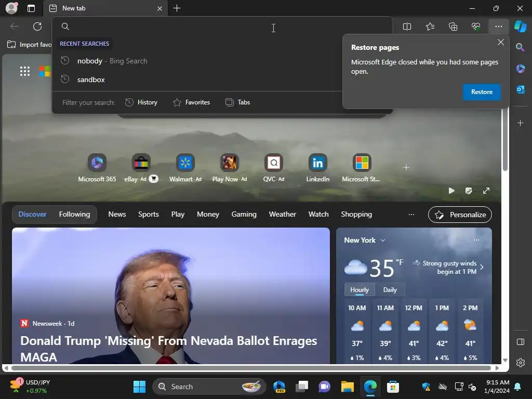The image size is (532, 399).
Task: Open Microsoft Store quick link tile
Action: tap(362, 168)
